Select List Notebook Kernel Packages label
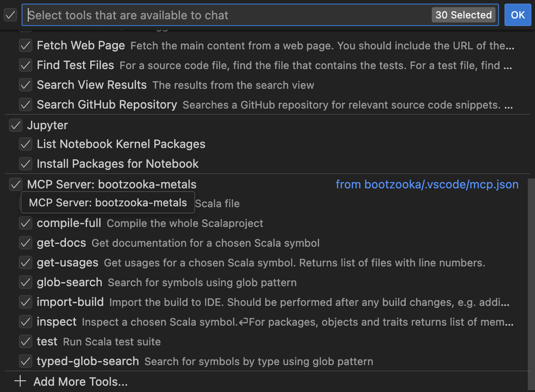The height and width of the screenshot is (392, 535). (x=121, y=144)
